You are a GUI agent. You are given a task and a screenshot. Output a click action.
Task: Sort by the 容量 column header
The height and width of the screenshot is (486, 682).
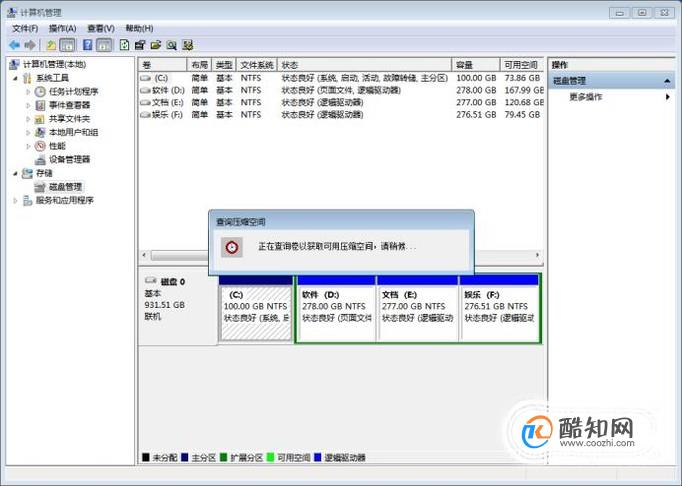point(476,65)
